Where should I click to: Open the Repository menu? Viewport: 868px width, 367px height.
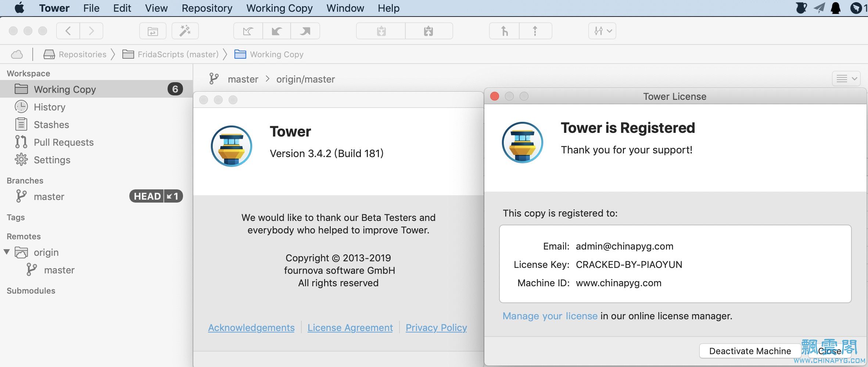[x=207, y=8]
